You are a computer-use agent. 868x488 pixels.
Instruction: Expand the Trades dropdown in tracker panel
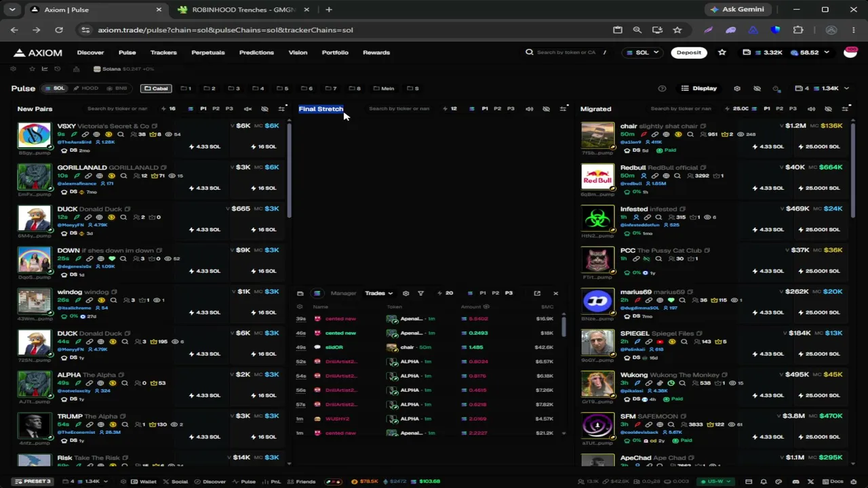pyautogui.click(x=378, y=293)
